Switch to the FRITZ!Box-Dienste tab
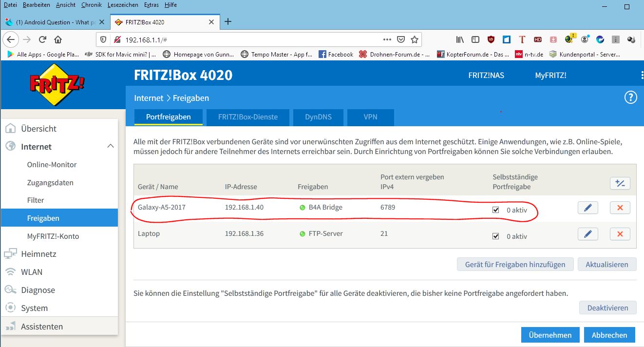 (x=248, y=117)
